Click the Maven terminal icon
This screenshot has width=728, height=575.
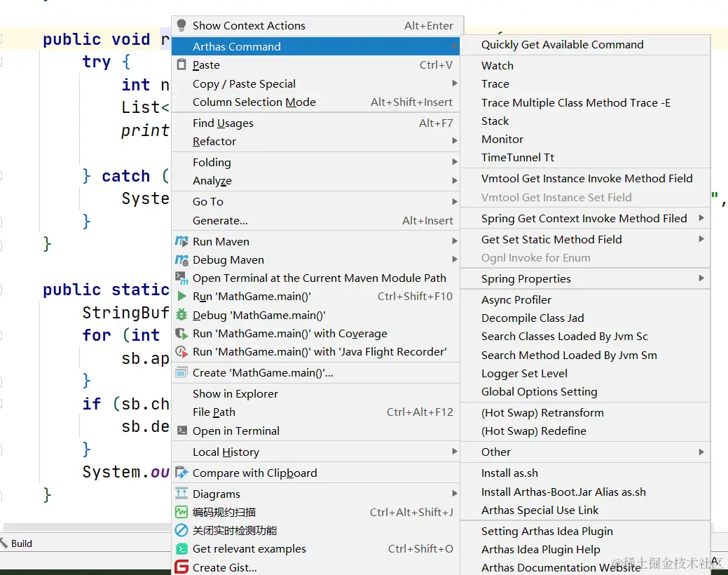(181, 278)
